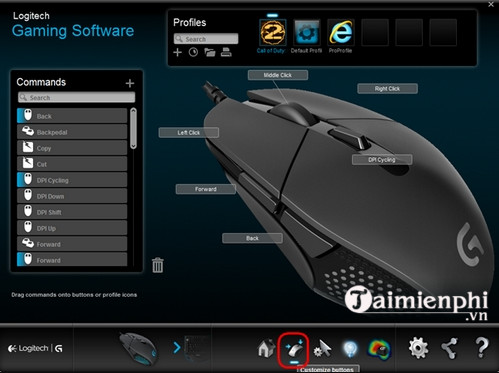The width and height of the screenshot is (499, 373).
Task: Click the Logitech G logo
Action: tap(35, 349)
